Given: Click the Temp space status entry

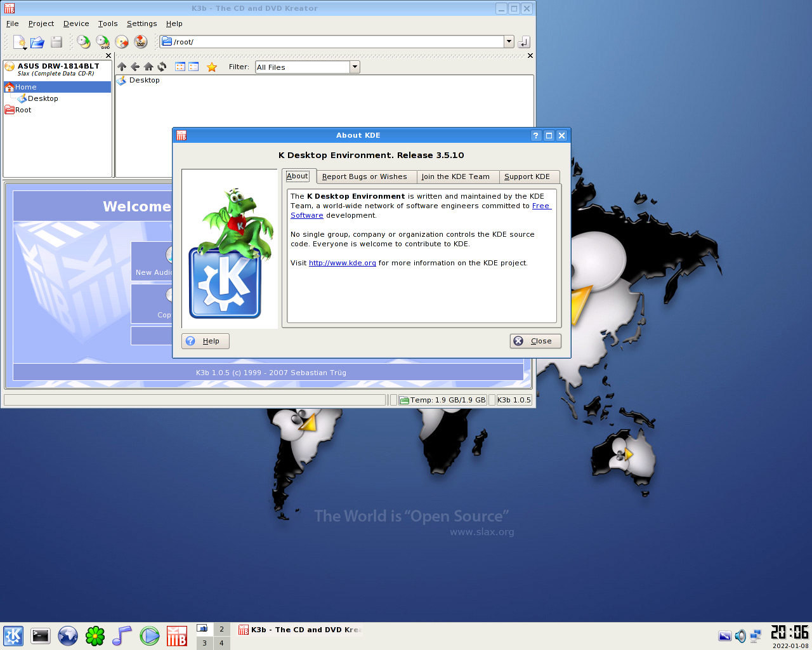Looking at the screenshot, I should pyautogui.click(x=443, y=400).
